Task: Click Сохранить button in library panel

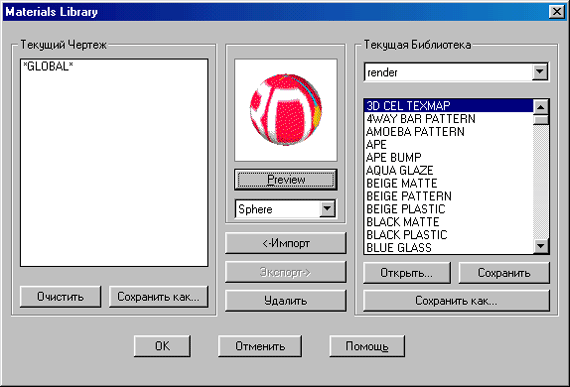Action: tap(504, 273)
